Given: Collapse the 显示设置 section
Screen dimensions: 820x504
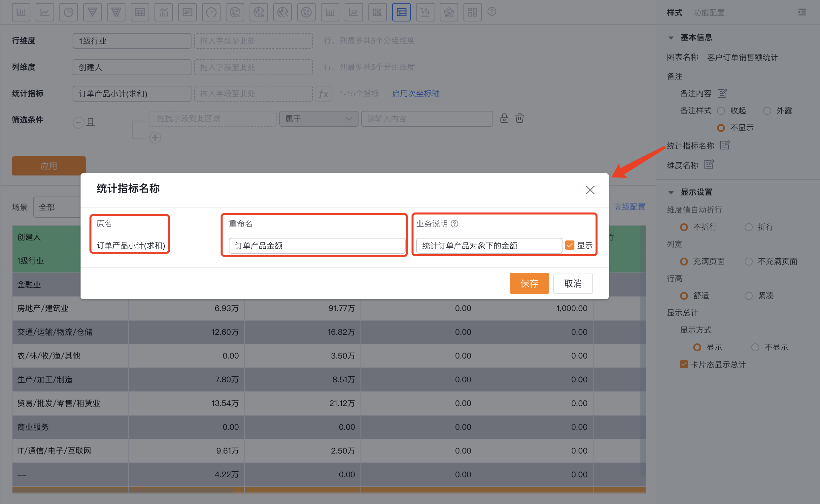Looking at the screenshot, I should click(671, 192).
